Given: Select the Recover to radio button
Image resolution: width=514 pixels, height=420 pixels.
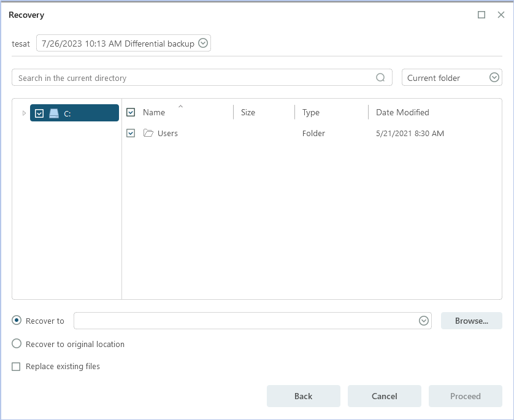Looking at the screenshot, I should click(x=17, y=321).
